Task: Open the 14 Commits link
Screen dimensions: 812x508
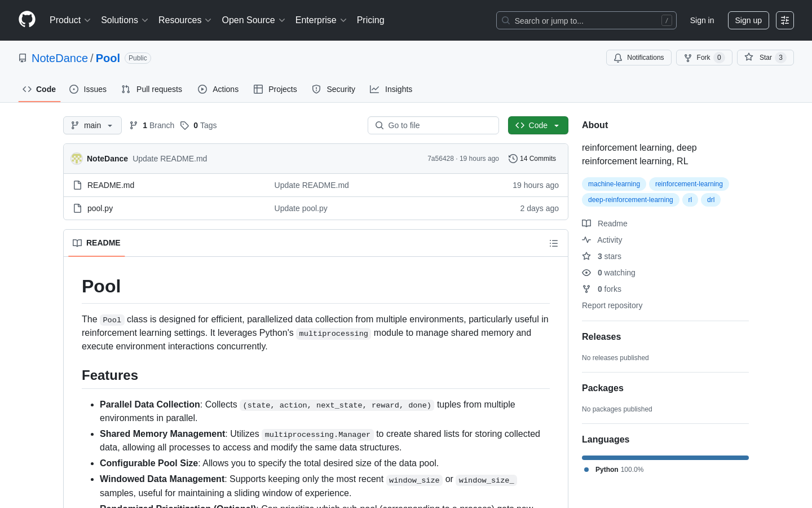Action: pyautogui.click(x=532, y=159)
